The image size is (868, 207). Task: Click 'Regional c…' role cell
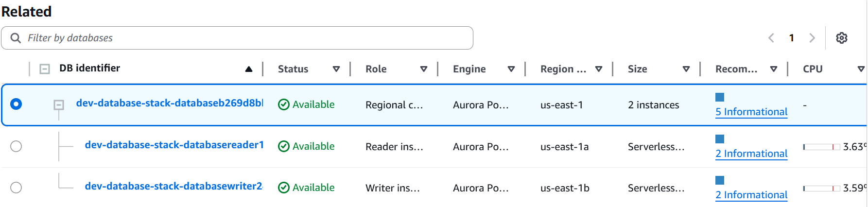tap(394, 105)
